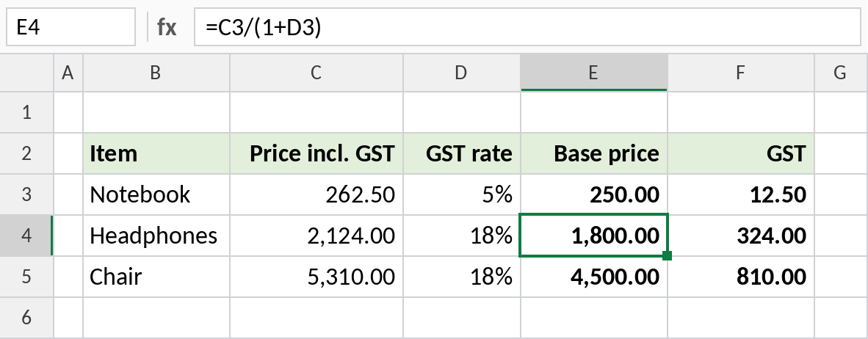
Task: Select the cell with 2,124.00
Action: pos(316,236)
